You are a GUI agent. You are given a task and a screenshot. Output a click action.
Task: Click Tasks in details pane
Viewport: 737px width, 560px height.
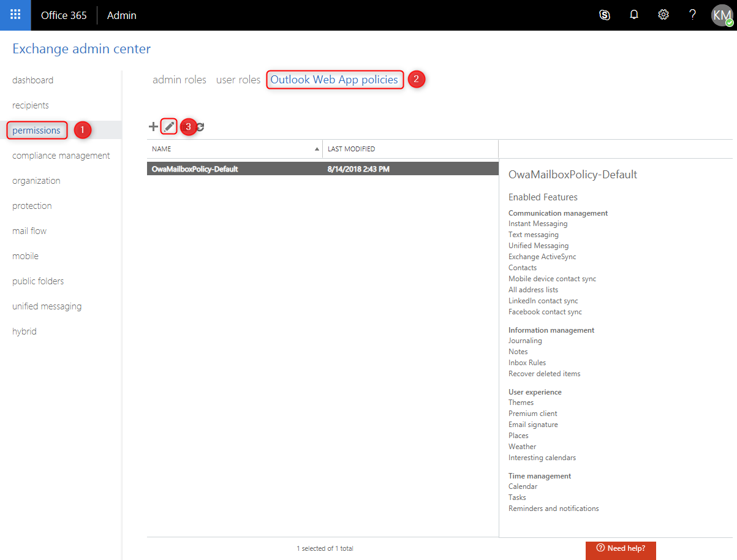pyautogui.click(x=517, y=498)
